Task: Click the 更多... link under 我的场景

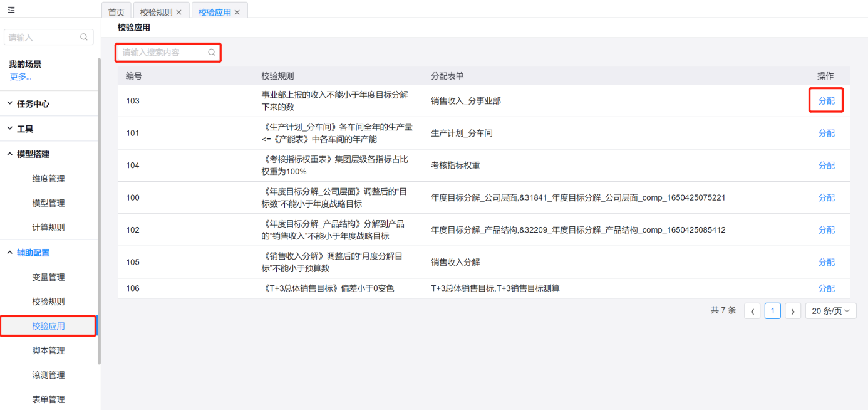Action: 21,76
